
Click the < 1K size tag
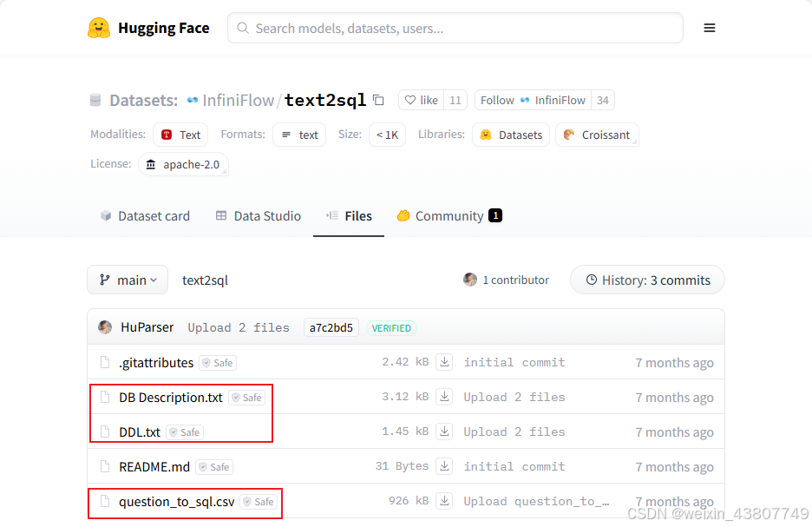click(388, 135)
